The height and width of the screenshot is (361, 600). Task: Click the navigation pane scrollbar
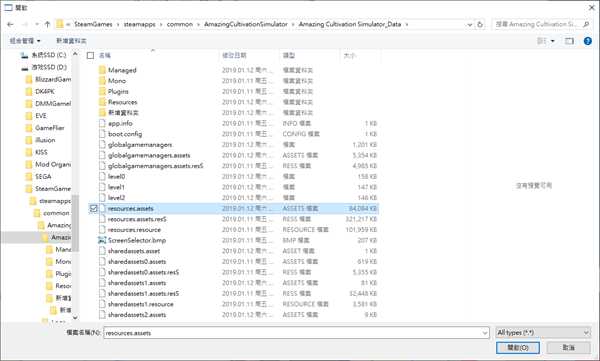75,223
